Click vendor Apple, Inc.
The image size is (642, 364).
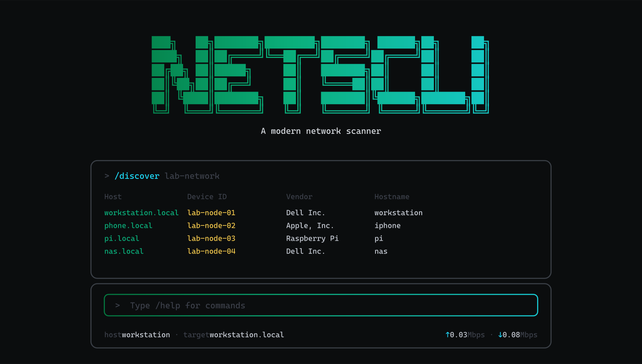(x=310, y=226)
